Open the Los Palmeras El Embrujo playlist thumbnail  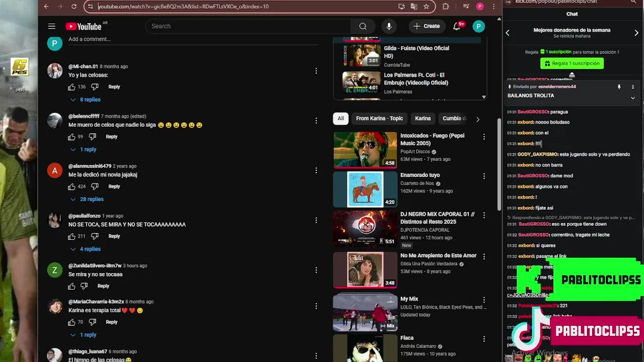361,82
